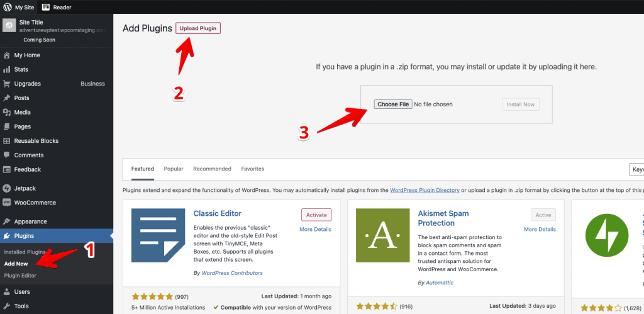Click the WooCommerce icon in sidebar
Image resolution: width=644 pixels, height=314 pixels.
[6, 203]
